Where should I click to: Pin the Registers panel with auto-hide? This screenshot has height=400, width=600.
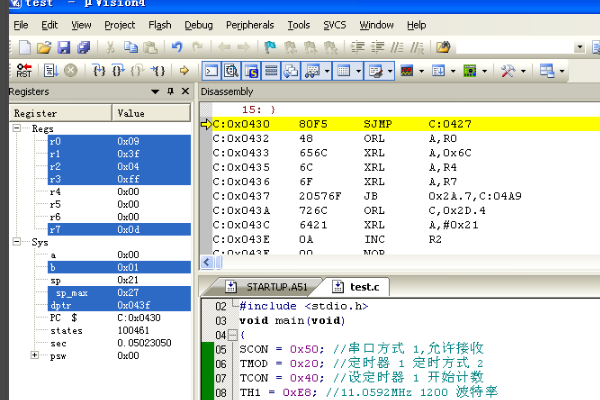click(x=169, y=92)
